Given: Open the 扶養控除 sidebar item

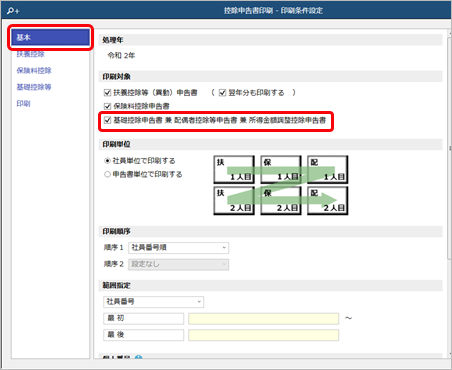Looking at the screenshot, I should (x=30, y=54).
